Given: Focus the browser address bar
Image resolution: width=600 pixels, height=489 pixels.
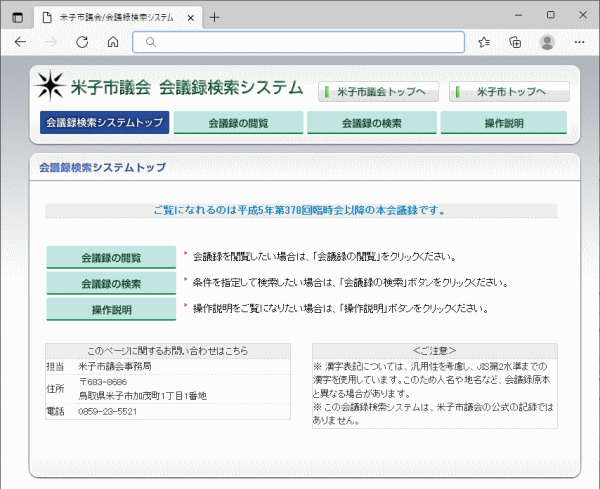Looking at the screenshot, I should pos(298,42).
